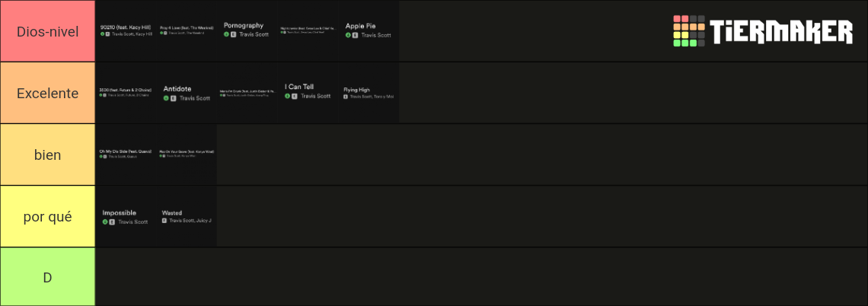Click the TierMaker grid logo icon
This screenshot has height=306, width=868.
pos(688,31)
